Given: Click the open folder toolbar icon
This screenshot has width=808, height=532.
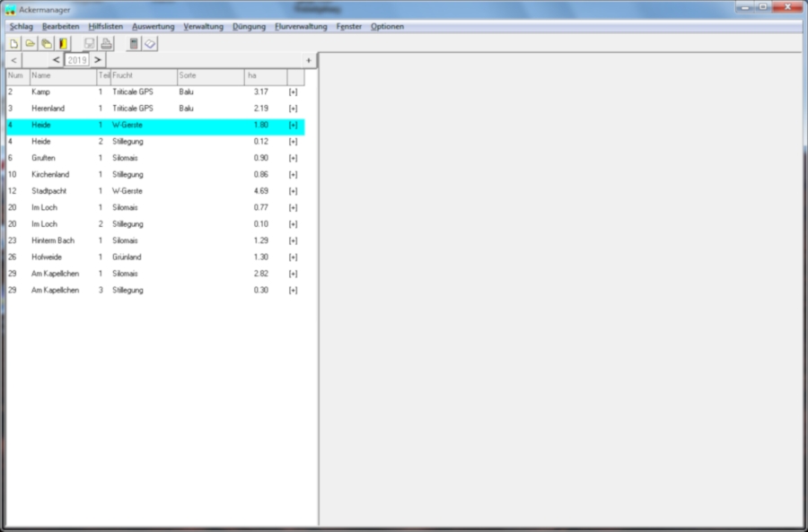Looking at the screenshot, I should [x=30, y=43].
